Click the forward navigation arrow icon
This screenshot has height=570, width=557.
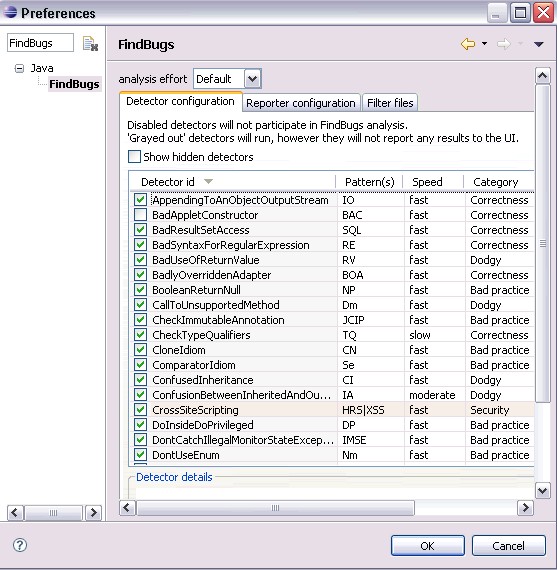click(x=504, y=44)
